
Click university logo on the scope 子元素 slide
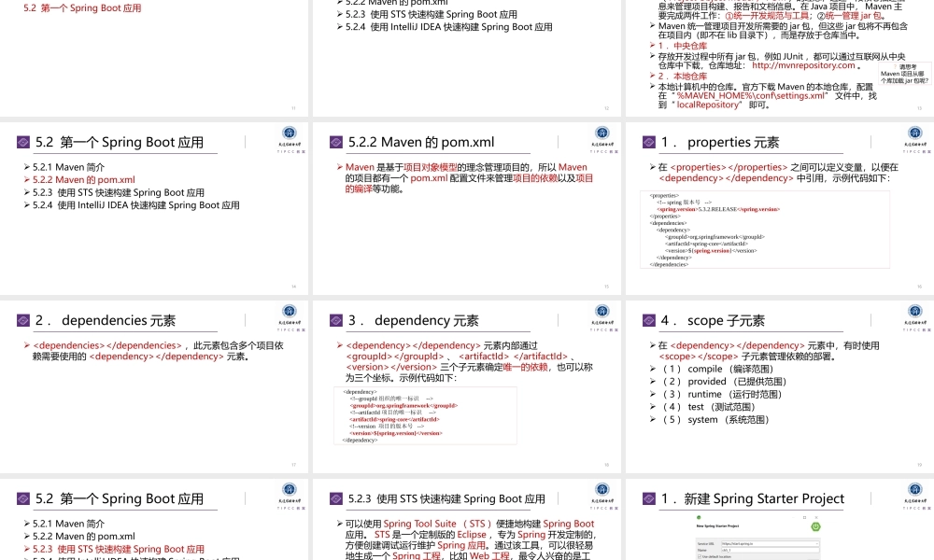(914, 313)
